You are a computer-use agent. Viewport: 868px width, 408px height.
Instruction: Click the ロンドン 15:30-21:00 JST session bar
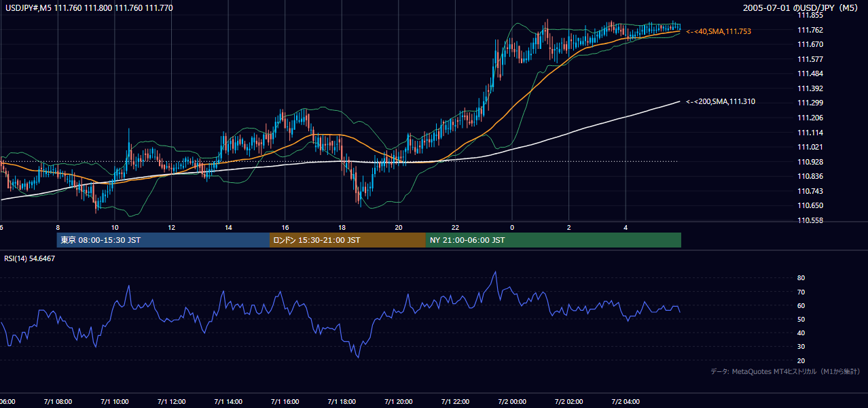click(348, 240)
